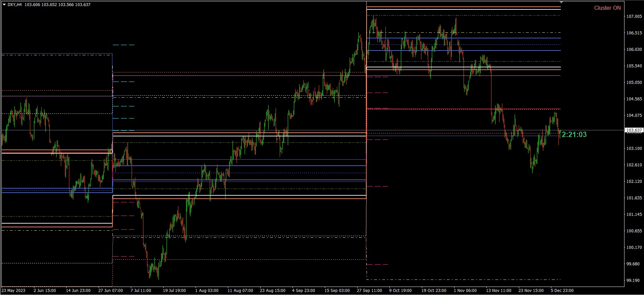
Task: Click time axis label 27 Jun 07:00
Action: click(110, 290)
